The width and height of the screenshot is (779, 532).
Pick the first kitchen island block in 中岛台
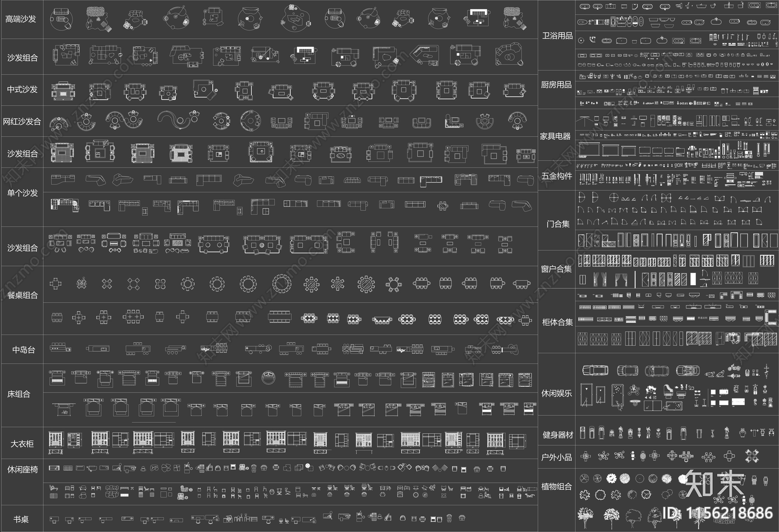(x=60, y=348)
